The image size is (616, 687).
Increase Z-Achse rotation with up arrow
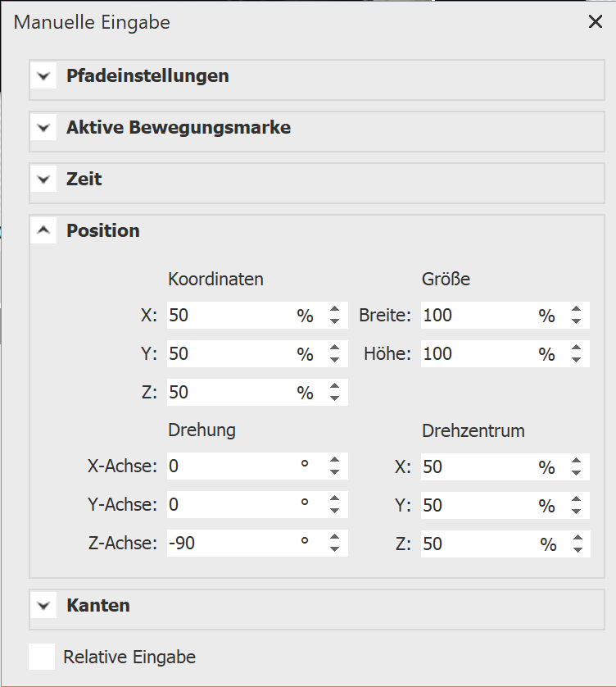click(x=334, y=538)
